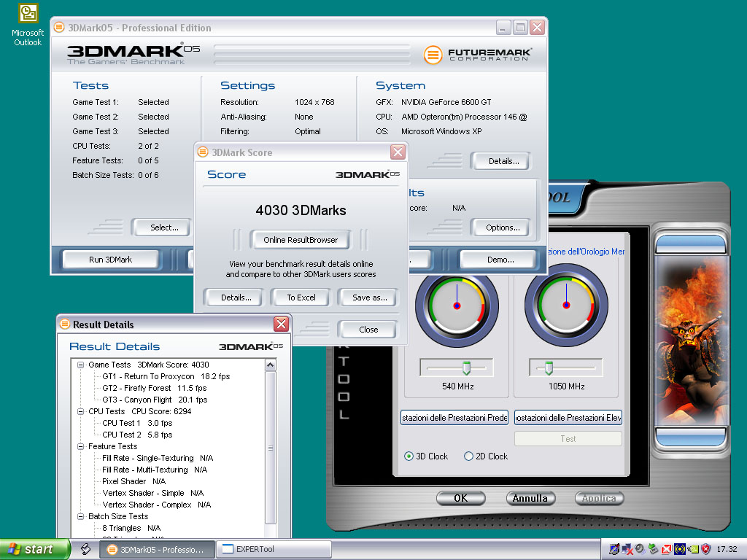Select the 2D Clock radio button
The image size is (747, 560).
468,456
